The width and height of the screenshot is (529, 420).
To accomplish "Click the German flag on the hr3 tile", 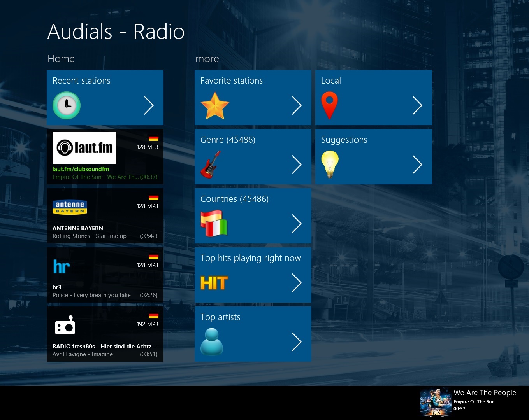I will pos(154,257).
